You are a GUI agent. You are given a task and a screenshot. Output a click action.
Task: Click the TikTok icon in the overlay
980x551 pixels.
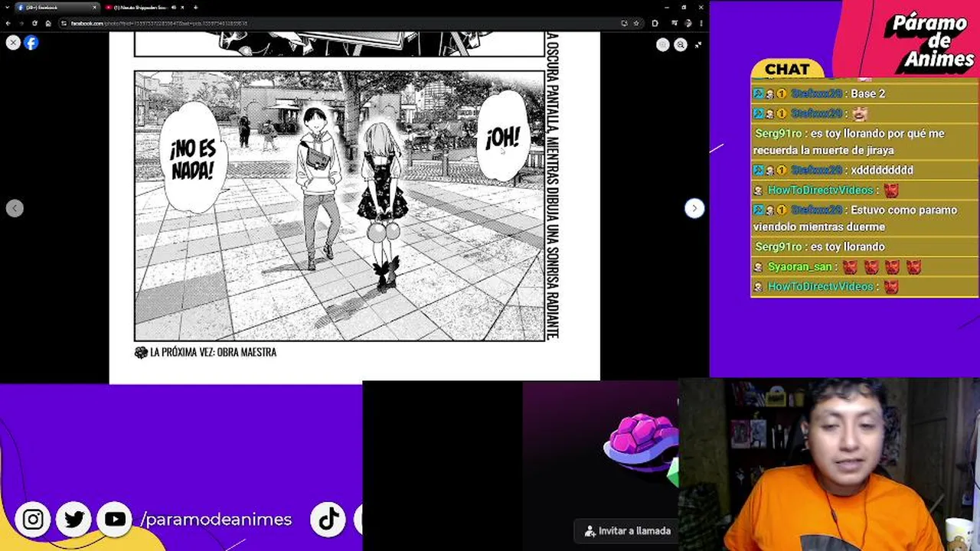tap(329, 520)
